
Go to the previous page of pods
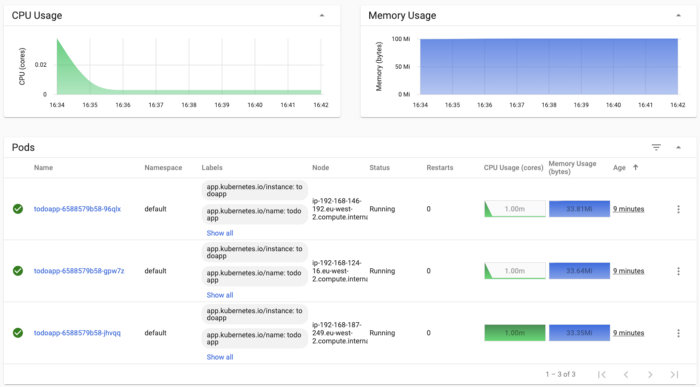(x=626, y=375)
